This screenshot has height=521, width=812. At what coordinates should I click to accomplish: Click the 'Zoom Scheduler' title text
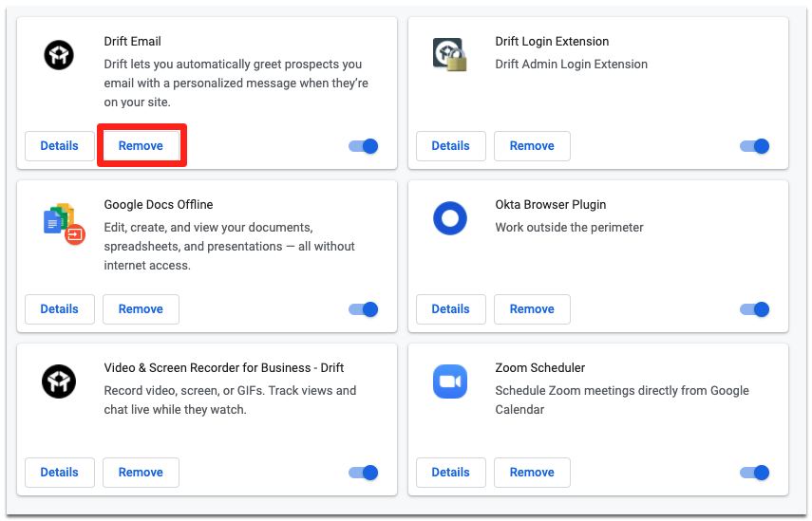pos(540,368)
